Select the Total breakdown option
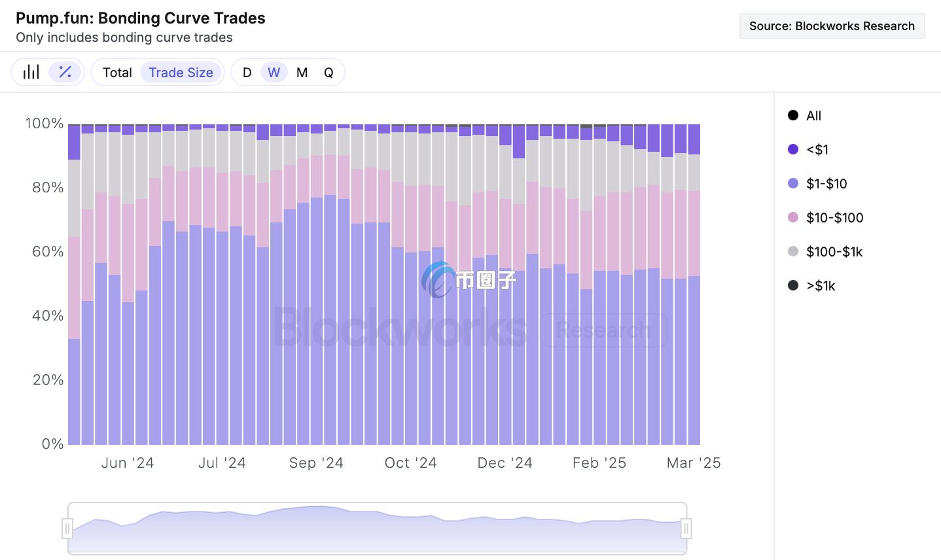Image resolution: width=941 pixels, height=560 pixels. click(x=117, y=73)
